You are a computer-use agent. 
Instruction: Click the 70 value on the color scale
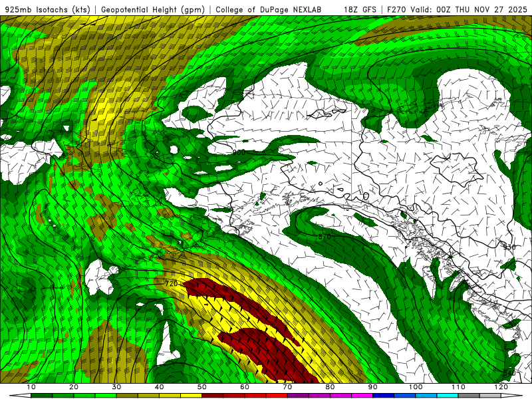(x=287, y=387)
